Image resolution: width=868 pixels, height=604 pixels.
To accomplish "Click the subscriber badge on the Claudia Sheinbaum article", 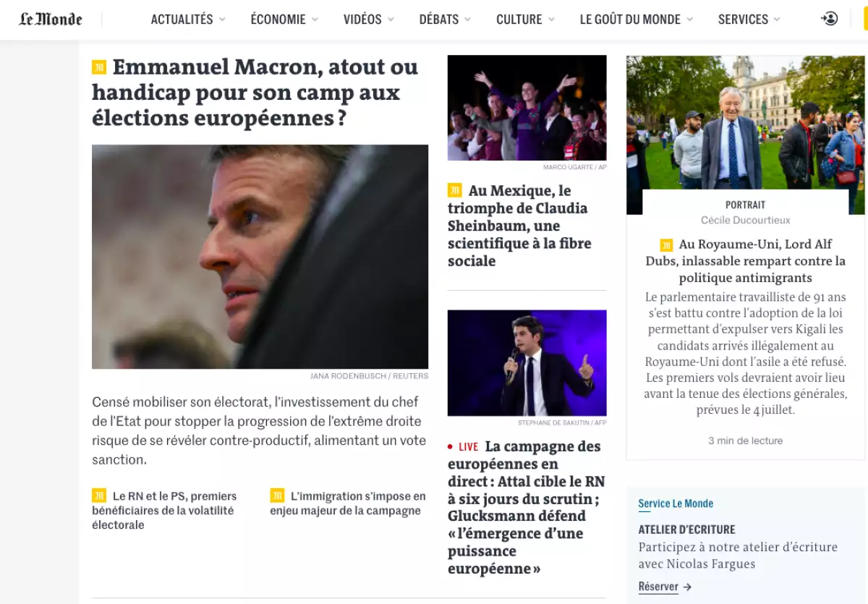I will (x=455, y=190).
